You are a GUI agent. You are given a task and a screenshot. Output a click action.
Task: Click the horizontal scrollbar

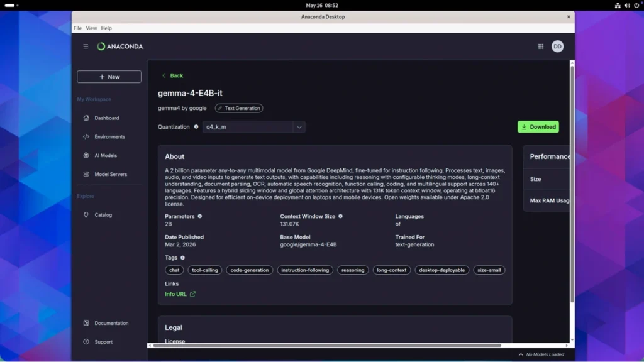pyautogui.click(x=326, y=346)
